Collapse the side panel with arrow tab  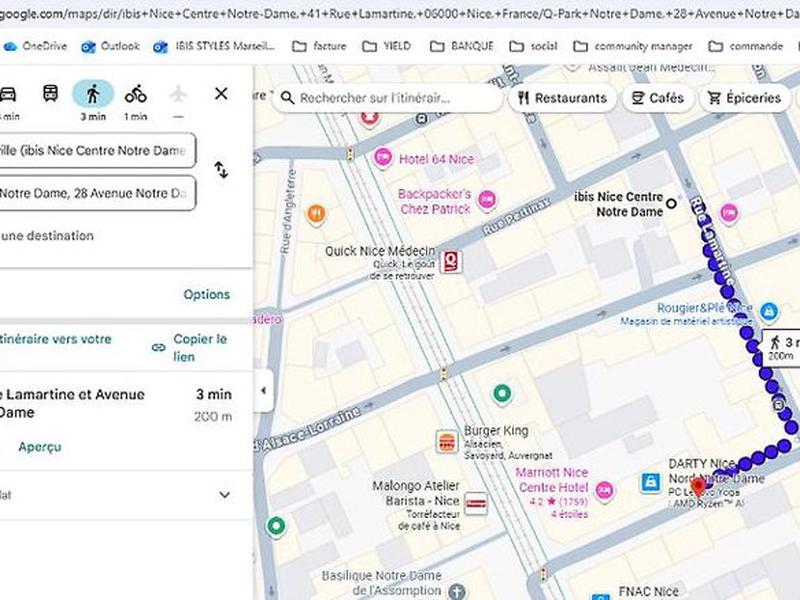point(263,391)
